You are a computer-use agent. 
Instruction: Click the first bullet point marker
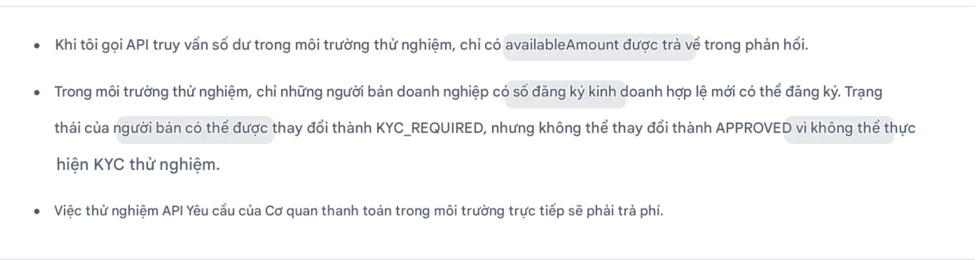click(x=37, y=46)
